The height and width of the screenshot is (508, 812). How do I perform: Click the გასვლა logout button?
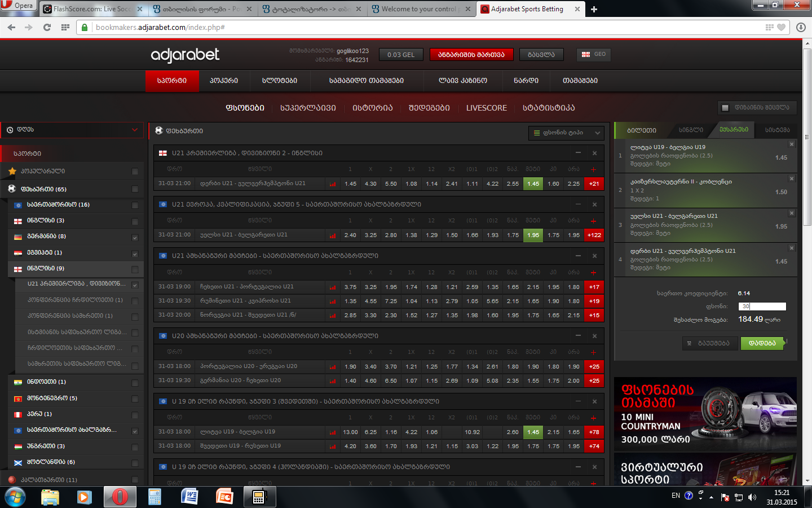(541, 55)
